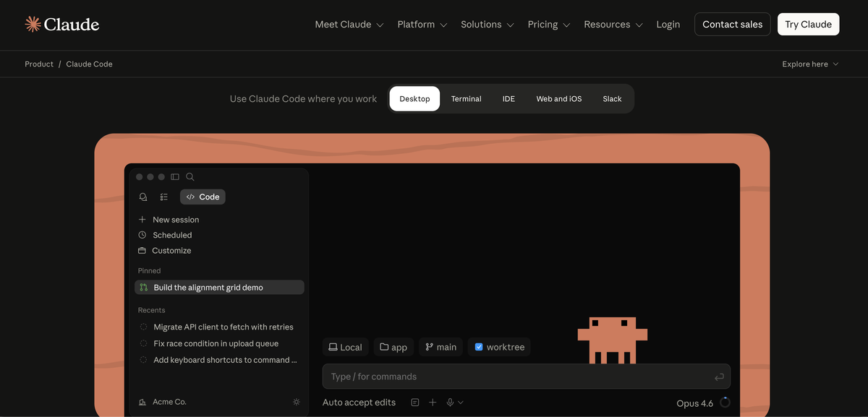Open the Build the alignment grid demo session
This screenshot has height=417, width=868.
(219, 287)
